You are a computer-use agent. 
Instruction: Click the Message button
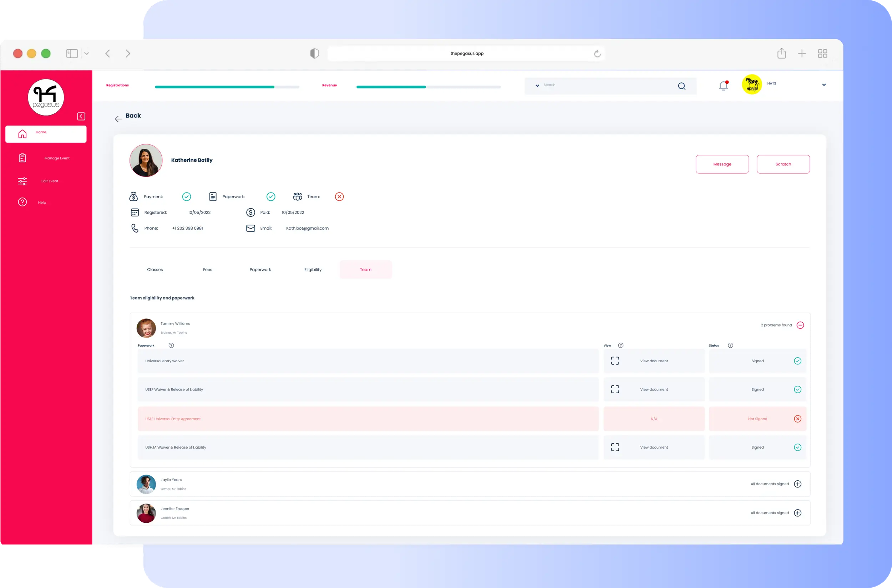pos(722,164)
